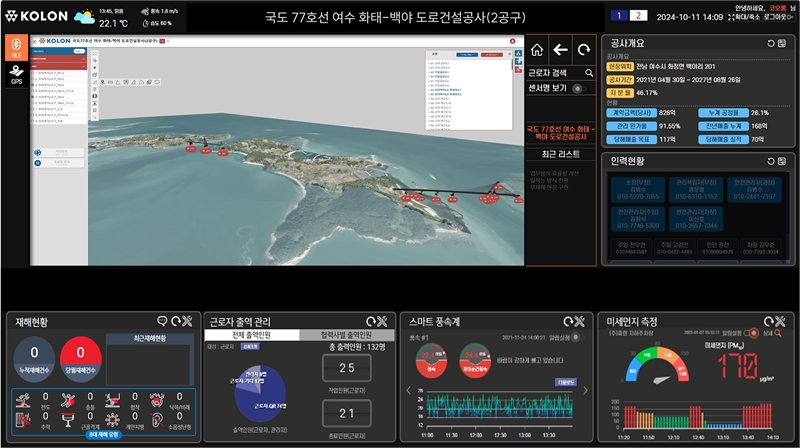
Task: Click the Home icon beside the map
Action: click(537, 50)
